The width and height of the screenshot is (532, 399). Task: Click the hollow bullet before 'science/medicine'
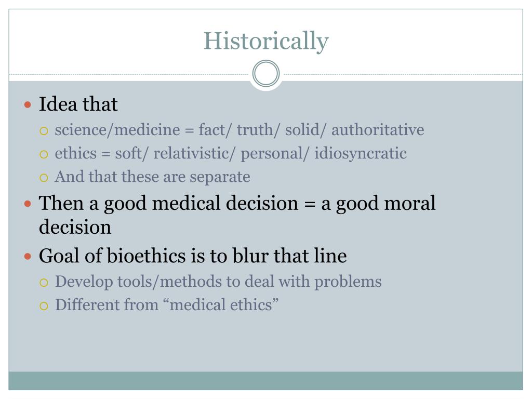[44, 131]
